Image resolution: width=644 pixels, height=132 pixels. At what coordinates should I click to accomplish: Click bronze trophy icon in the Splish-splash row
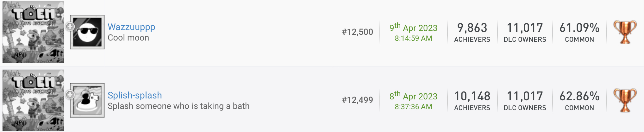click(625, 100)
